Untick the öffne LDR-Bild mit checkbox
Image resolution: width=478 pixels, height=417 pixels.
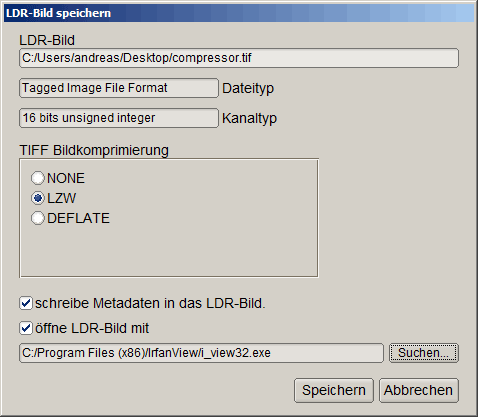[26, 328]
